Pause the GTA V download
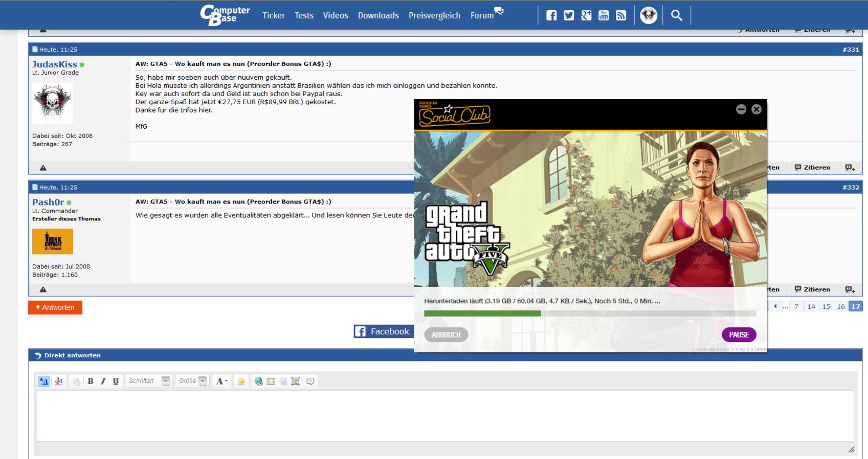Screen dimensions: 868x459 pyautogui.click(x=739, y=335)
